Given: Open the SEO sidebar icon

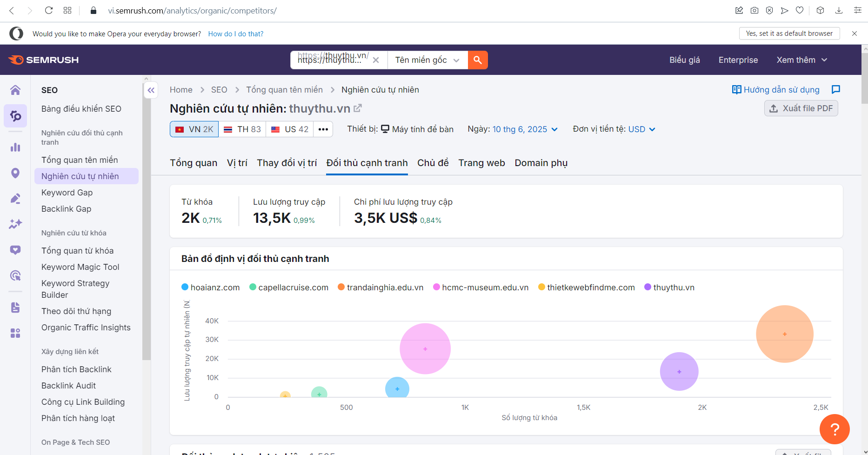Looking at the screenshot, I should pos(15,116).
